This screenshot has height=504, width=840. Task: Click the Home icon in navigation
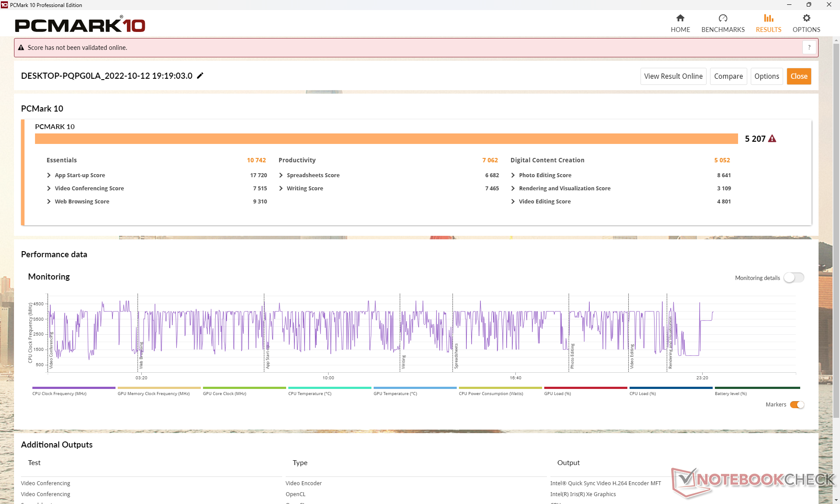pyautogui.click(x=680, y=18)
